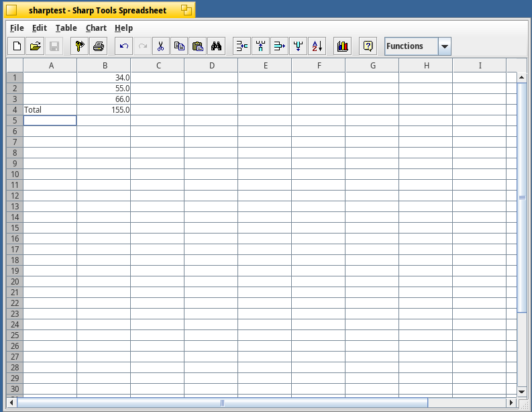Screen dimensions: 532x412
Task: Select row 20 header
Action: (x=15, y=282)
